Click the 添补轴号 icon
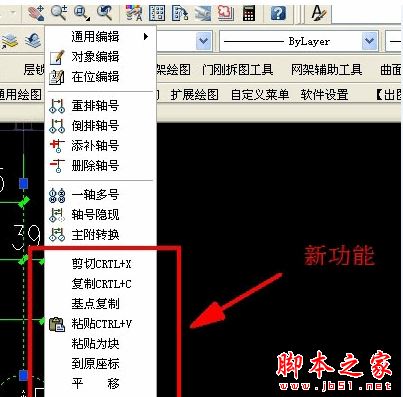Viewport: 403px width, 397px height. click(x=57, y=146)
